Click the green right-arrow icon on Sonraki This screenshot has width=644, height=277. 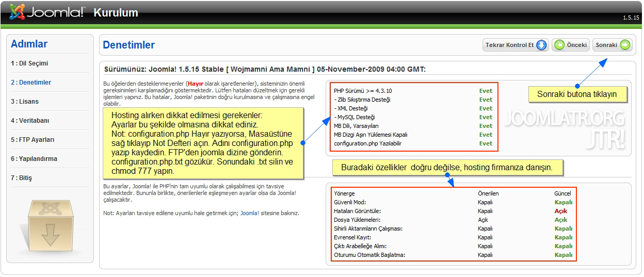click(625, 45)
